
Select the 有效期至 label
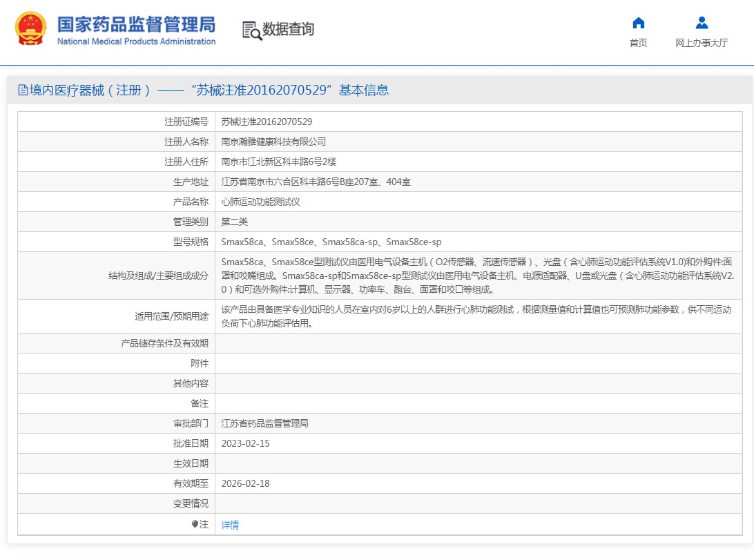coord(191,483)
